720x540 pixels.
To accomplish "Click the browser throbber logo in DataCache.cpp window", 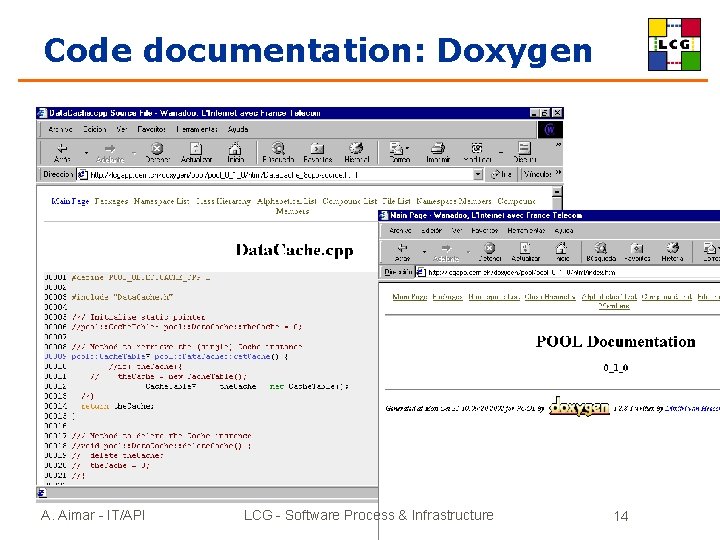I will [550, 130].
